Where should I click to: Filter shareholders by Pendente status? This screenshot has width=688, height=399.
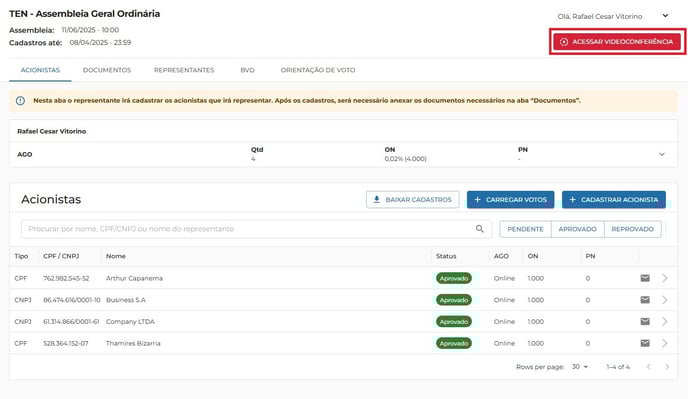coord(525,229)
